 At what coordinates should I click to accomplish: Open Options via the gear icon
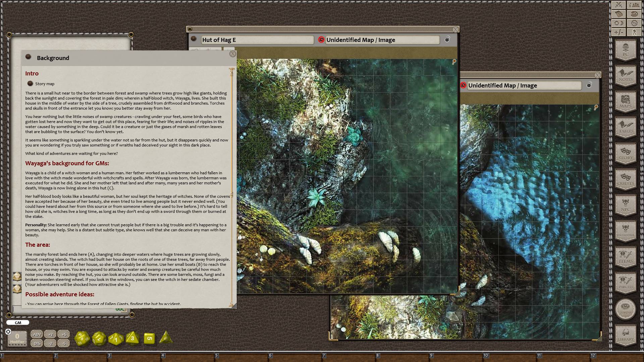[x=635, y=22]
